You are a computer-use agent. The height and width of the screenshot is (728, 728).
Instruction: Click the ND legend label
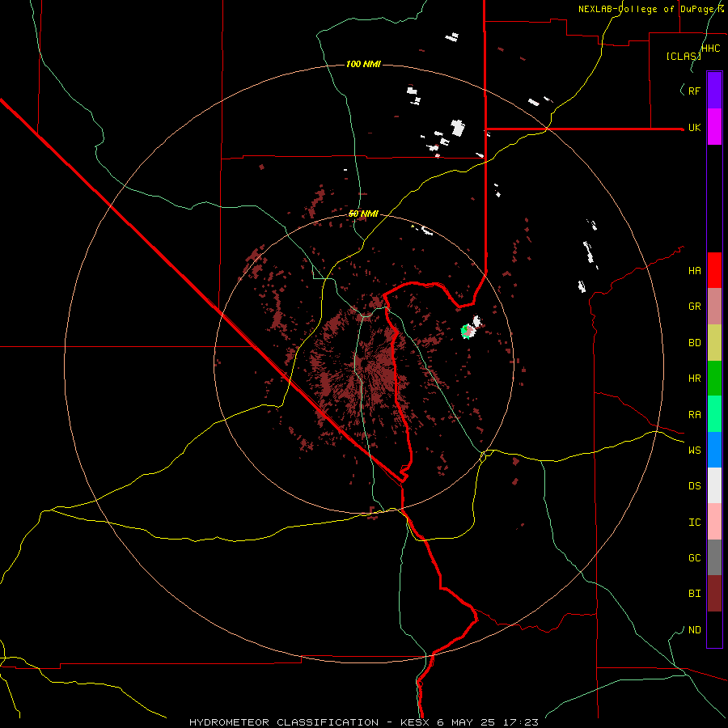[695, 630]
